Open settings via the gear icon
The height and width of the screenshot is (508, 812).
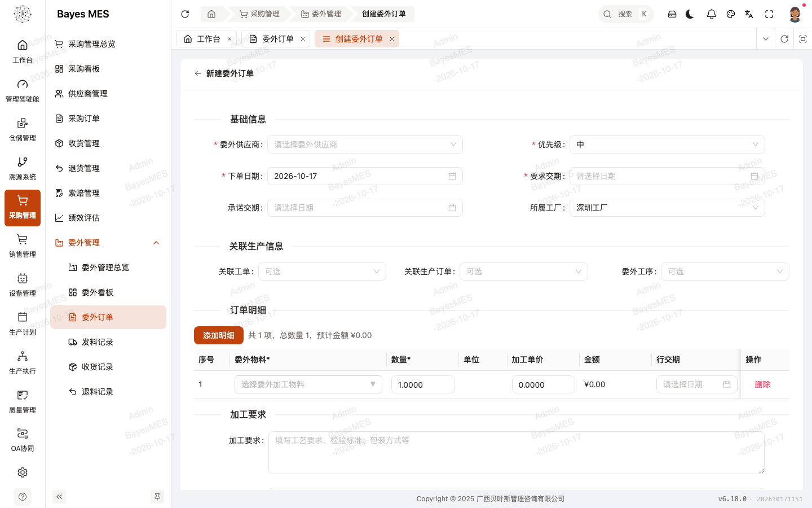tap(23, 472)
